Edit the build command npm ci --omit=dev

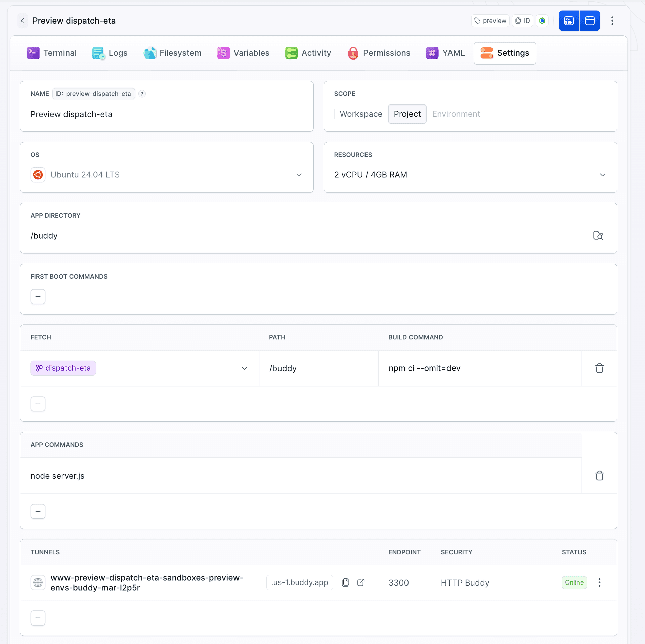480,368
